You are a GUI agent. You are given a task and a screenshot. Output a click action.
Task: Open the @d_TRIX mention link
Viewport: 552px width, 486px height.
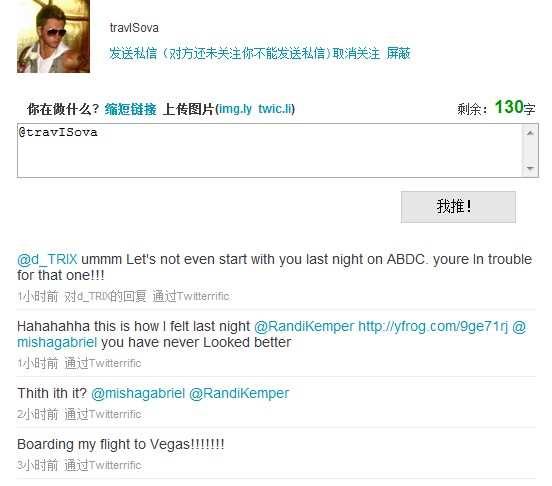click(x=47, y=259)
